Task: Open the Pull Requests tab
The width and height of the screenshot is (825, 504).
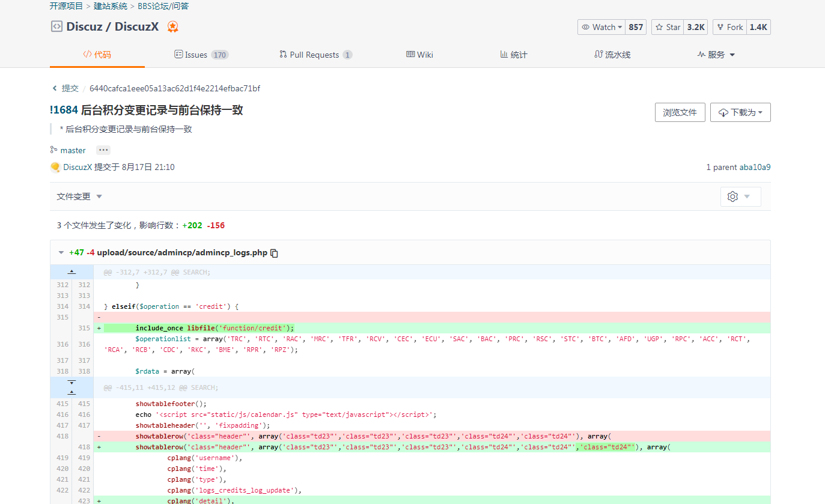Action: click(315, 55)
